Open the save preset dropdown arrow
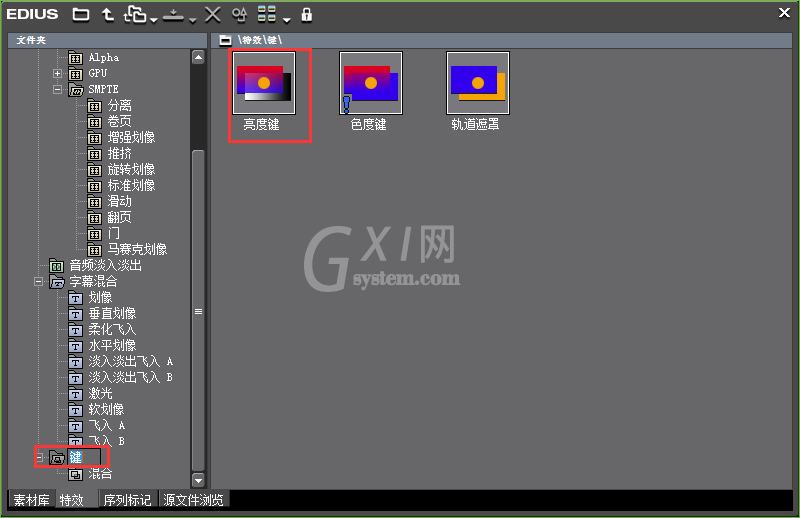Image resolution: width=800 pixels, height=518 pixels. [x=192, y=20]
